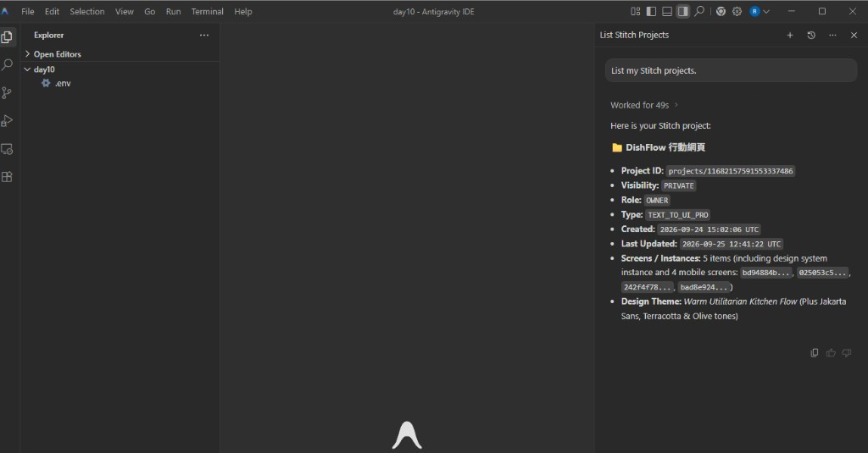Image resolution: width=868 pixels, height=453 pixels.
Task: Open the Search view in activity bar
Action: click(x=7, y=64)
